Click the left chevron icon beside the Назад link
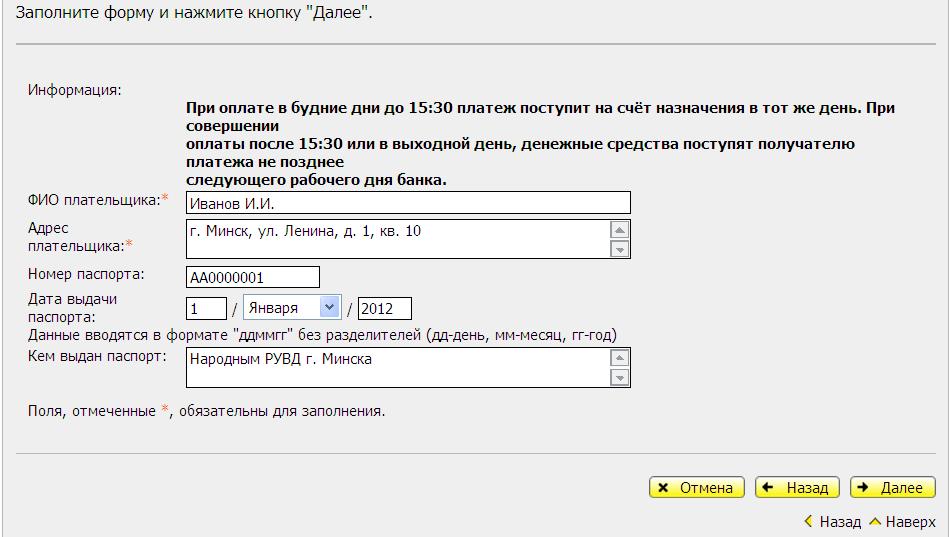 click(x=809, y=522)
